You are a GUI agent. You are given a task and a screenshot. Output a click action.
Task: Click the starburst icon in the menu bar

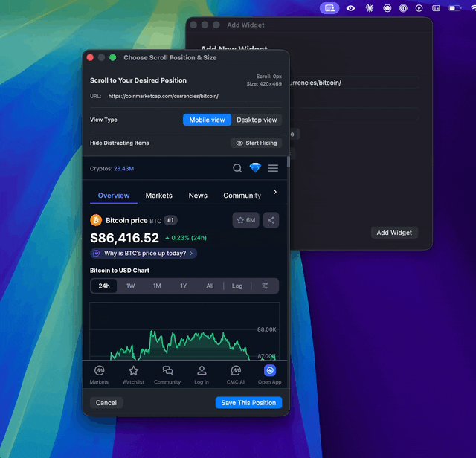tap(370, 8)
